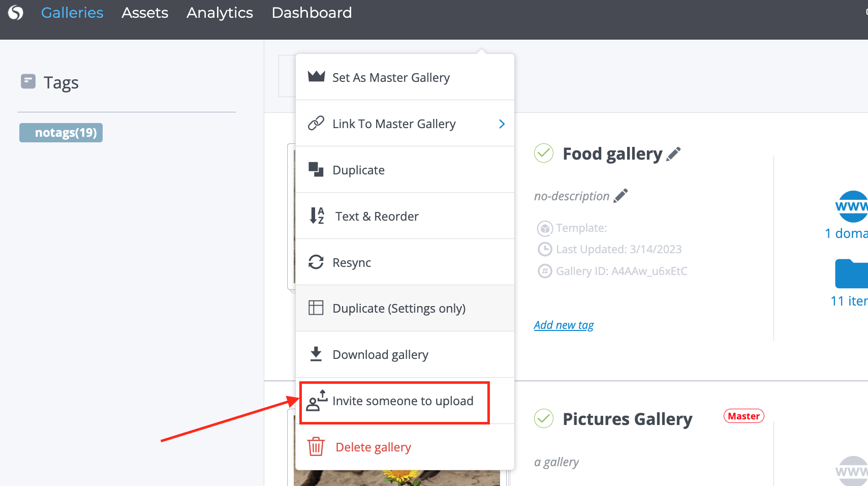The width and height of the screenshot is (868, 486).
Task: Select Duplicate (Settings only) menu option
Action: coord(399,309)
